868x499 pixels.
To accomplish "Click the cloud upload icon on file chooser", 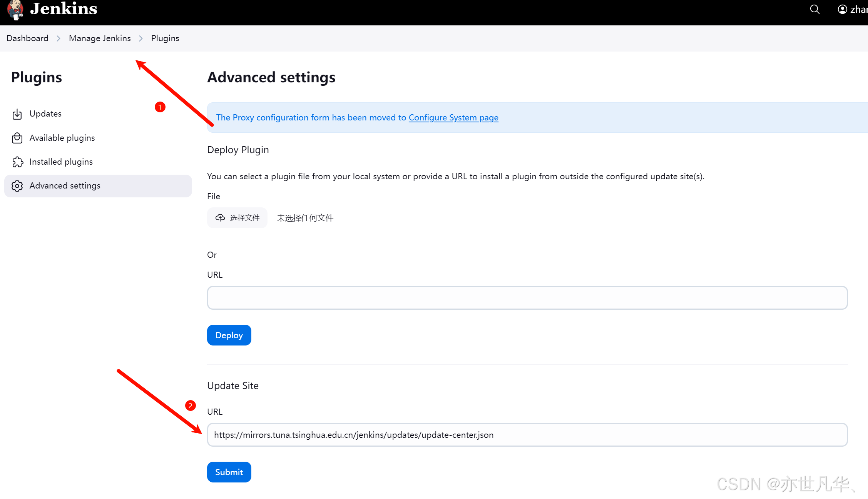I will (x=220, y=218).
